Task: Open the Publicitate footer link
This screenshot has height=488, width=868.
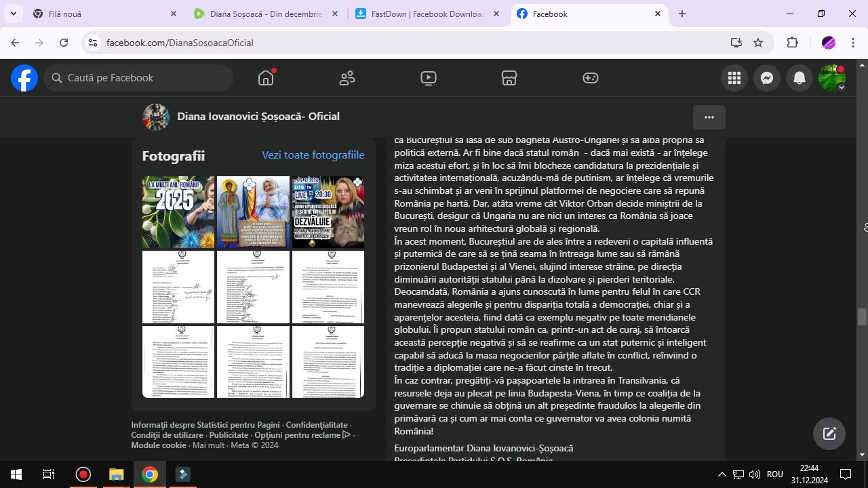Action: tap(229, 435)
